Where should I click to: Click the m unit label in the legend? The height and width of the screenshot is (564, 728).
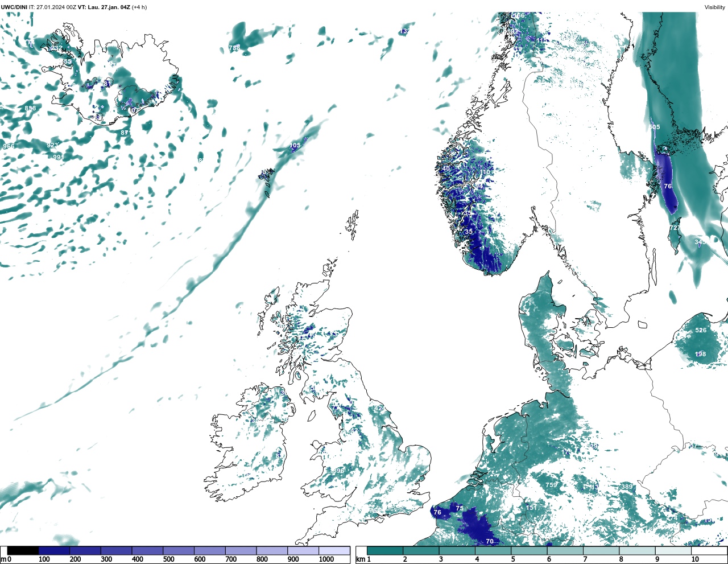3,560
